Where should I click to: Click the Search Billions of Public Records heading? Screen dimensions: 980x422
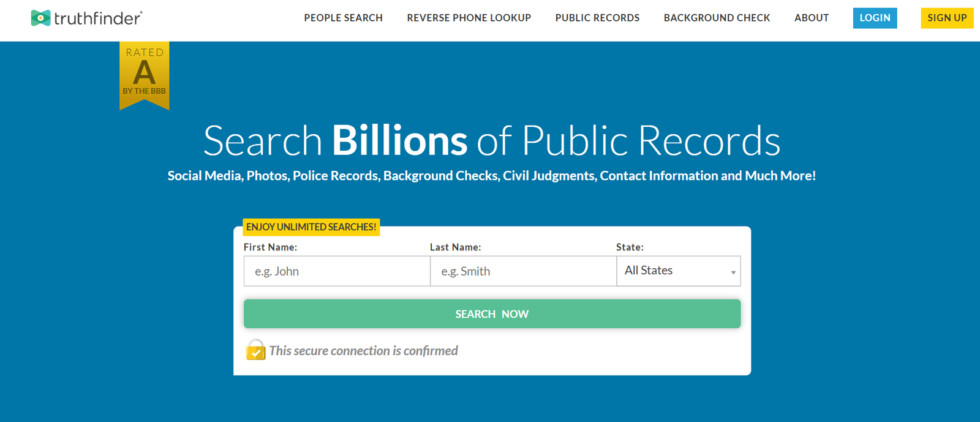492,140
